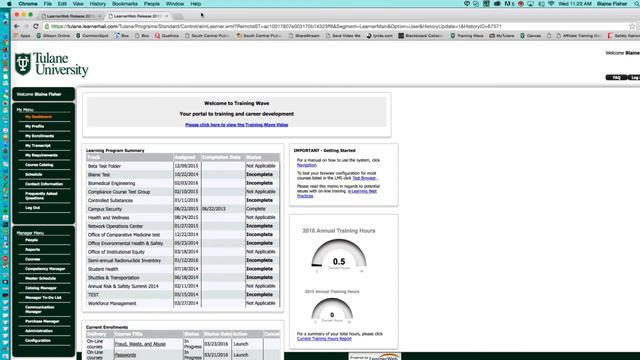Open the Apple menu

(9, 4)
